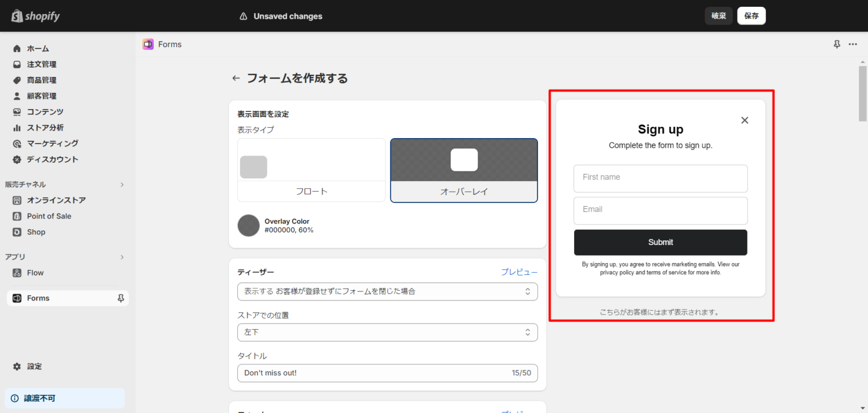The image size is (868, 413).
Task: Select the ディスカウント icon in the sidebar
Action: tap(16, 159)
